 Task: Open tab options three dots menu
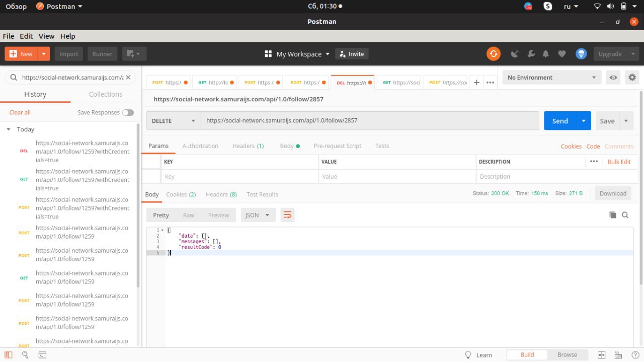tap(490, 83)
